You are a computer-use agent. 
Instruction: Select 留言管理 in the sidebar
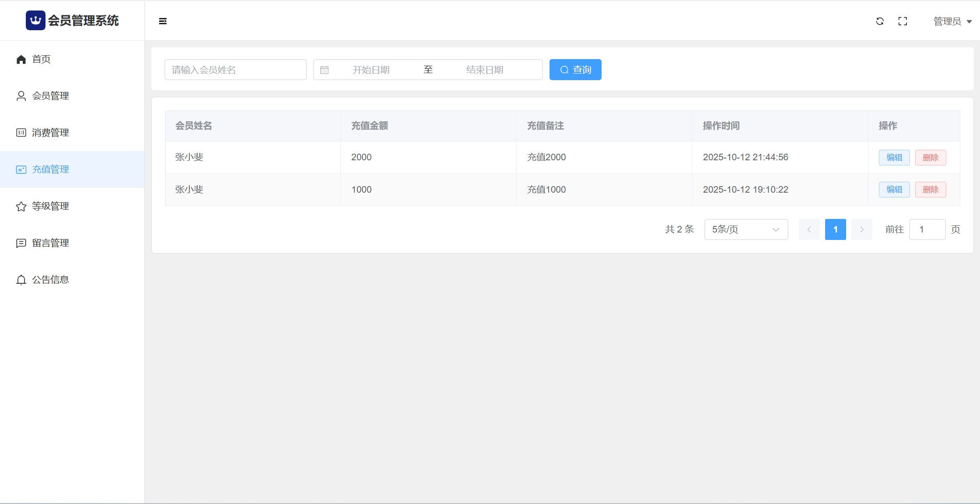click(50, 243)
